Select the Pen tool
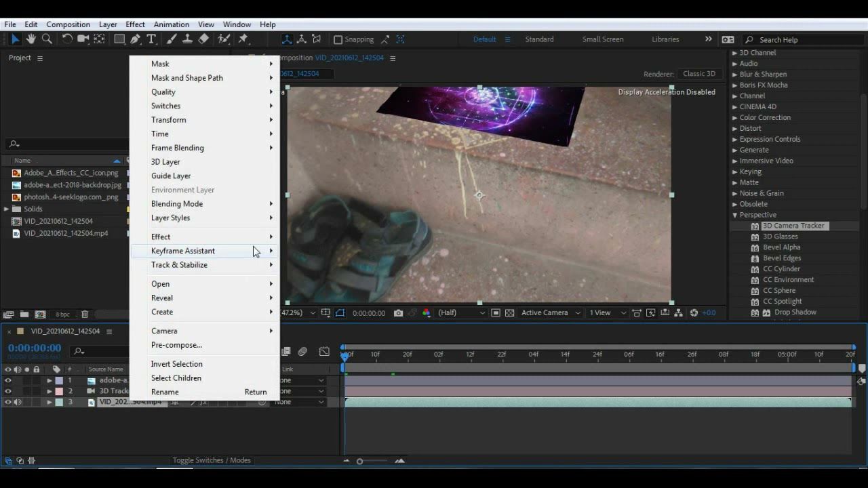The image size is (868, 488). (x=136, y=39)
